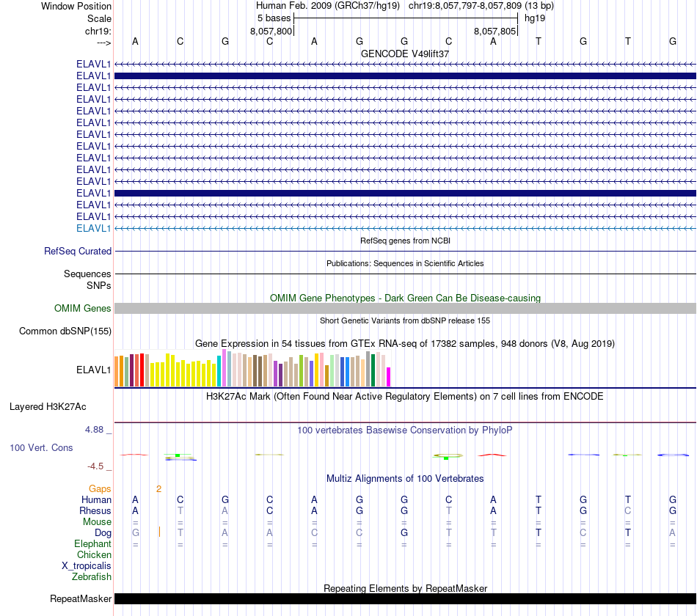Click the black RepeatMasker bar
Screen dimensions: 697x616
[405, 598]
